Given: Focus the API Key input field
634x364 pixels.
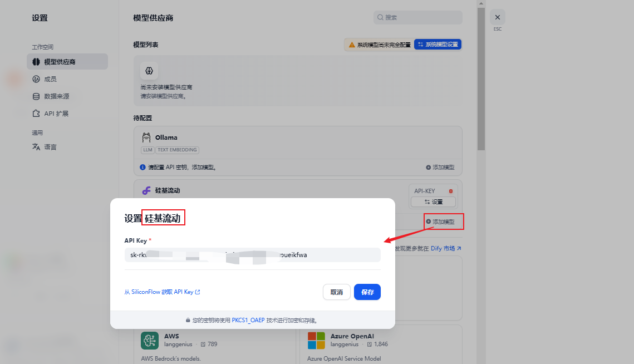Looking at the screenshot, I should 253,255.
